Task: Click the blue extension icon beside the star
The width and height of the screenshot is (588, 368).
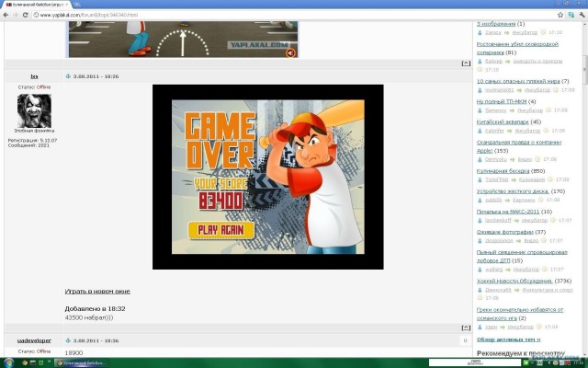Action: click(571, 15)
